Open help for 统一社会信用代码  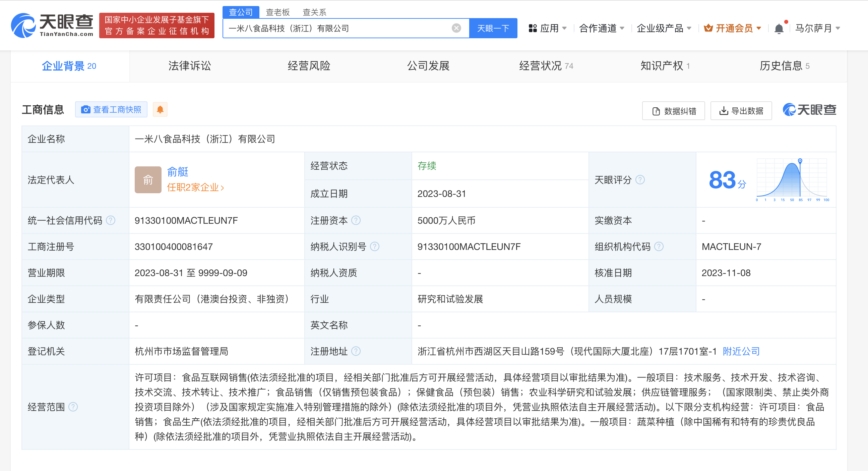(111, 220)
